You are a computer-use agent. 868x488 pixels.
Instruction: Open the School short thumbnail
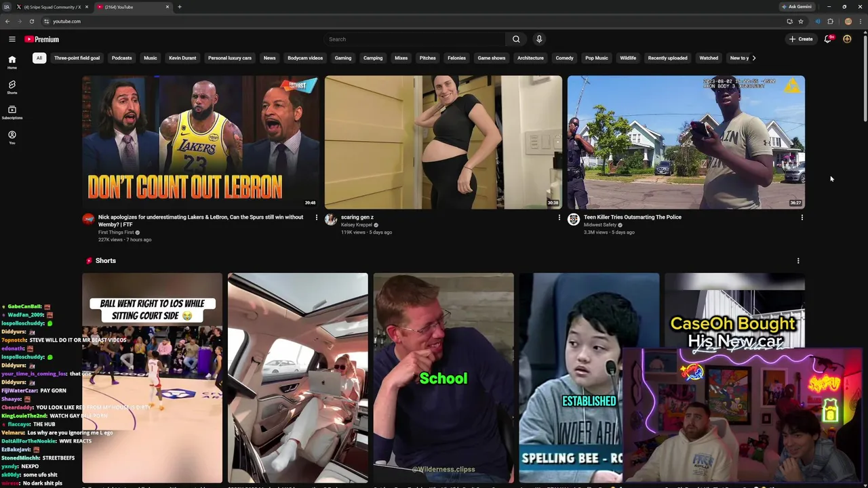pos(443,378)
